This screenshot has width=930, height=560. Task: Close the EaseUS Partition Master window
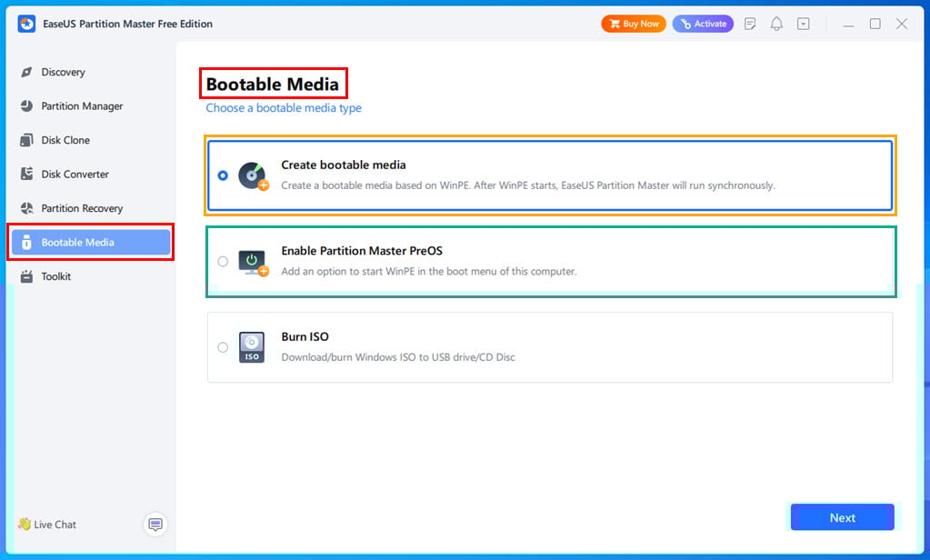(x=902, y=24)
